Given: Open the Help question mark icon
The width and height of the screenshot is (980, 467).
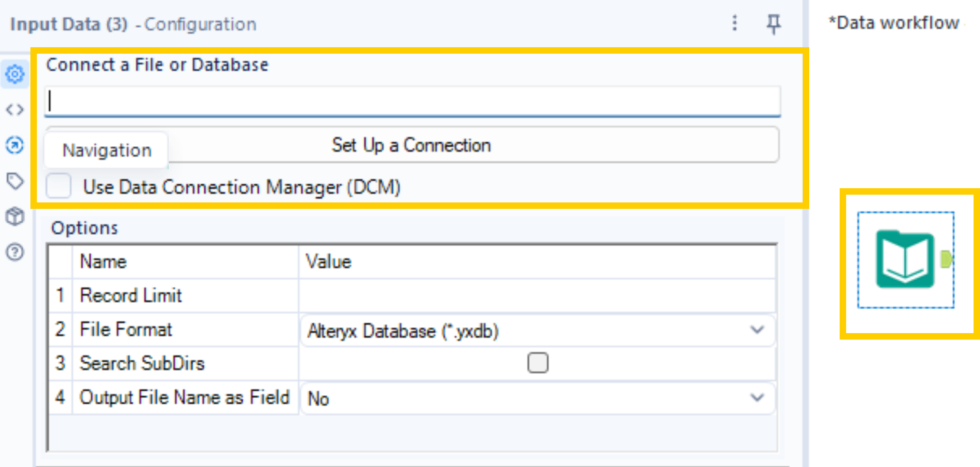Looking at the screenshot, I should [x=15, y=252].
